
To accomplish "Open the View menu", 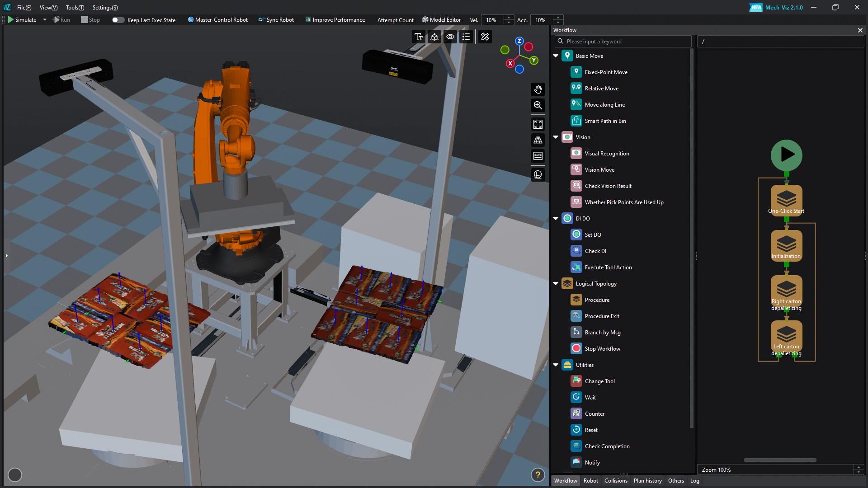I will 48,8.
